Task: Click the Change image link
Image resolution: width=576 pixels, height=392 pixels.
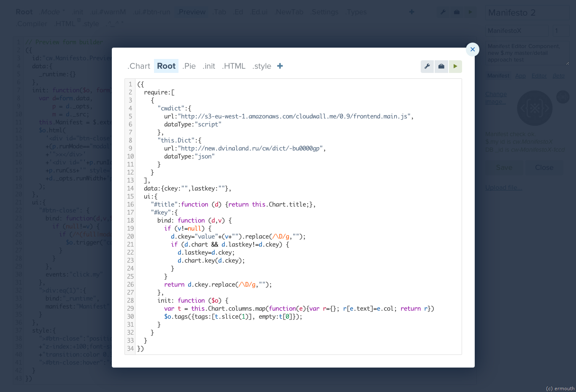Action: pyautogui.click(x=496, y=98)
